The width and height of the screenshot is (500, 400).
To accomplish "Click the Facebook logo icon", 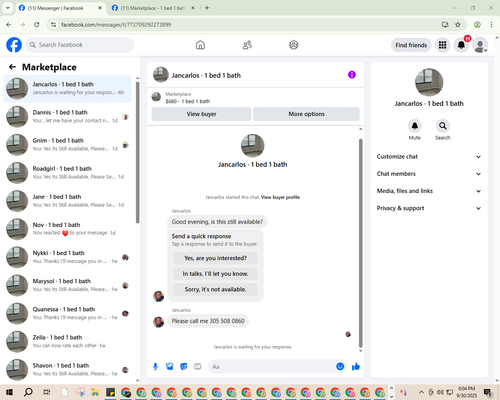I will [x=14, y=45].
